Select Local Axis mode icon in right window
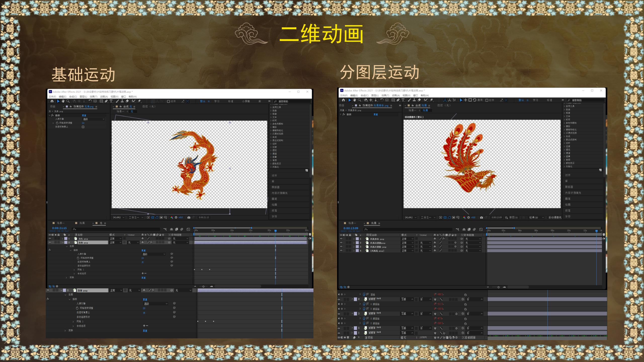 [445, 100]
